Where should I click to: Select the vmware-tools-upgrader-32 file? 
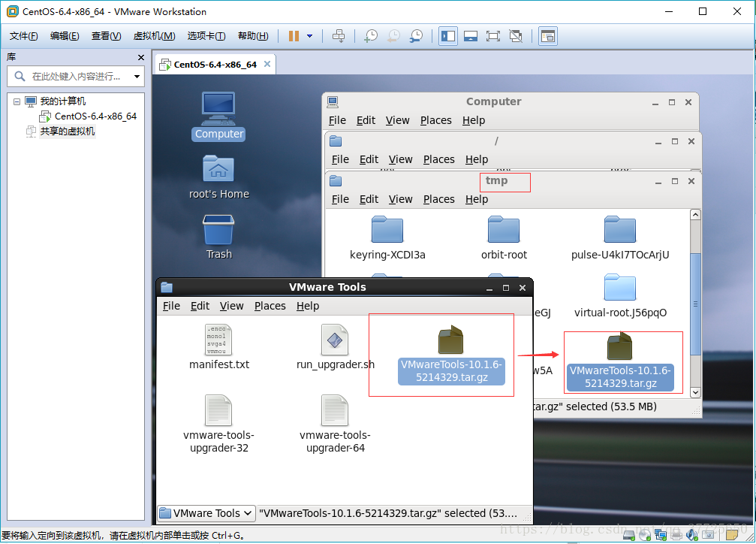[x=219, y=425]
